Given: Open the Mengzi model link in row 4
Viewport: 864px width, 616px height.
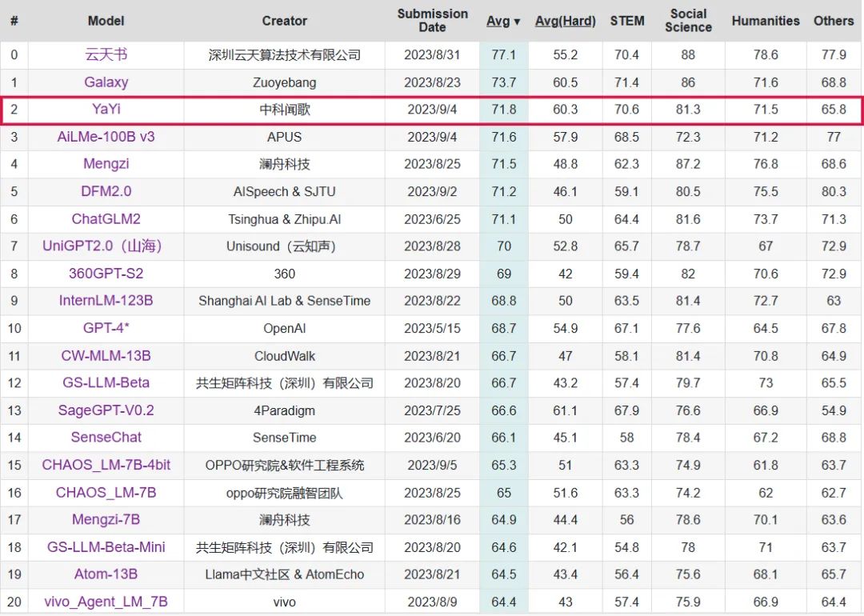Looking at the screenshot, I should click(x=106, y=164).
